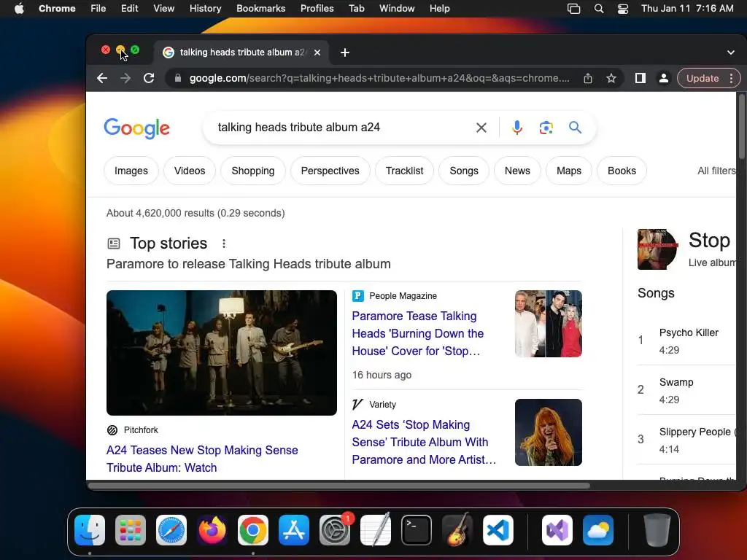Reload the Google search page
The image size is (747, 560).
coord(149,78)
